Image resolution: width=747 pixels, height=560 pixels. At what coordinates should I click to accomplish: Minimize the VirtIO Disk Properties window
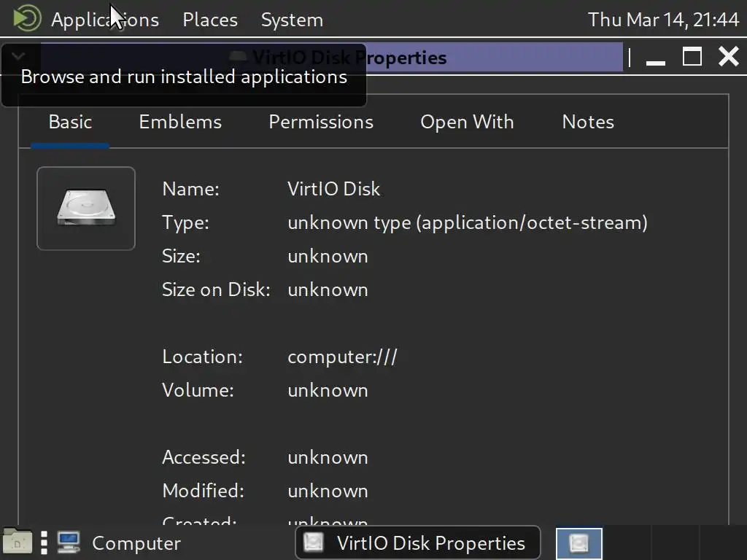tap(656, 58)
